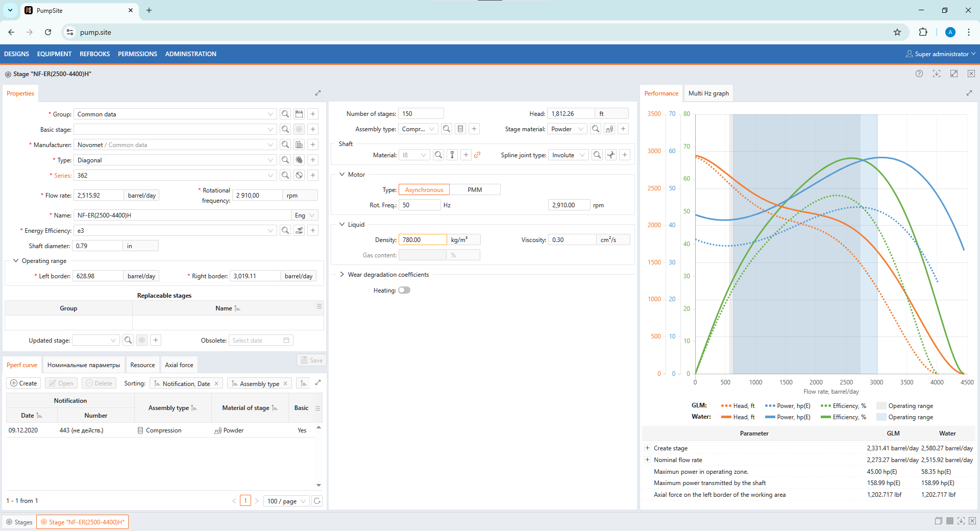Toggle the Heating switch
980x531 pixels.
(x=404, y=291)
